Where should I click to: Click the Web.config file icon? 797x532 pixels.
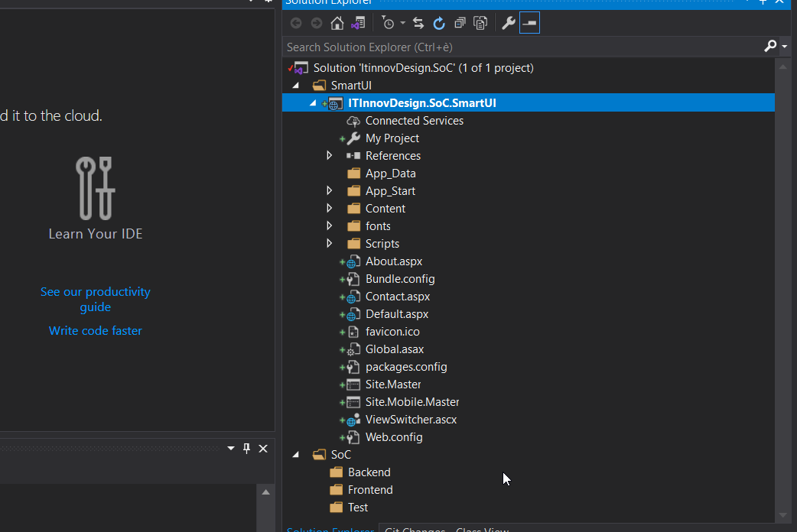click(x=353, y=437)
